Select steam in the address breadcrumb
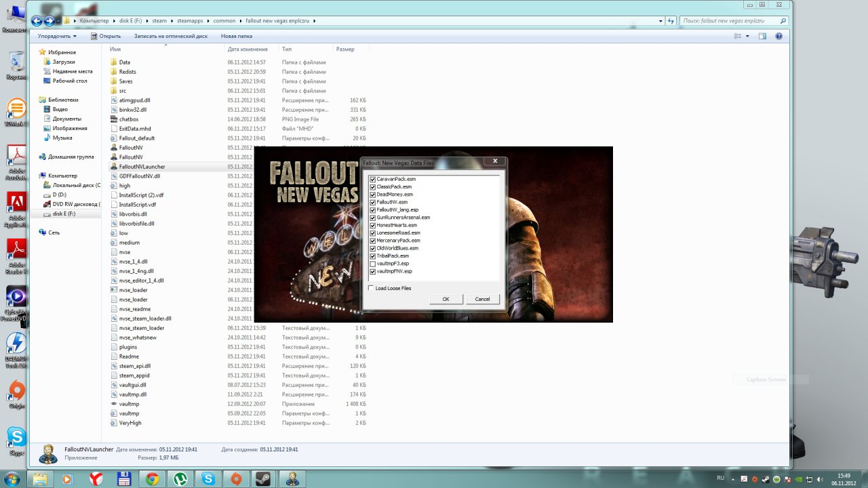 tap(159, 21)
